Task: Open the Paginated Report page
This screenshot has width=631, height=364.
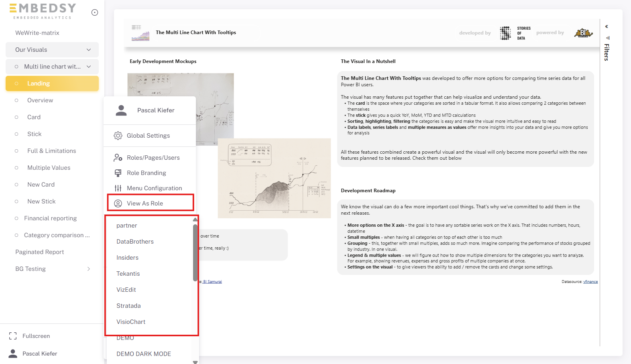Action: [x=40, y=252]
